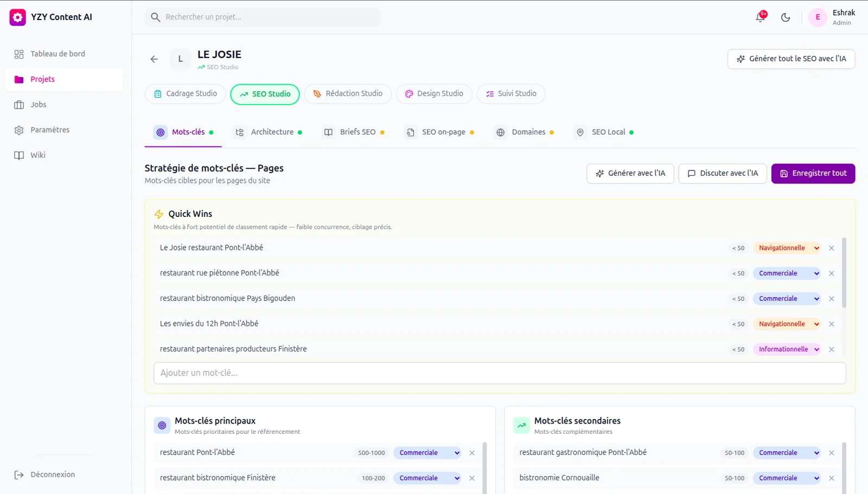Remove 'restaurant Pont-l'Abbé' main keyword
Screen dimensions: 868x494
click(472, 453)
